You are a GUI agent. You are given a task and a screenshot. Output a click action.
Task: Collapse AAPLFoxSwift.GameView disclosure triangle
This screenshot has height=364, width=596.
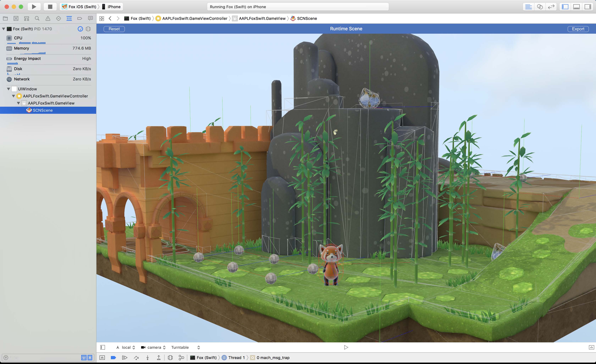click(18, 103)
